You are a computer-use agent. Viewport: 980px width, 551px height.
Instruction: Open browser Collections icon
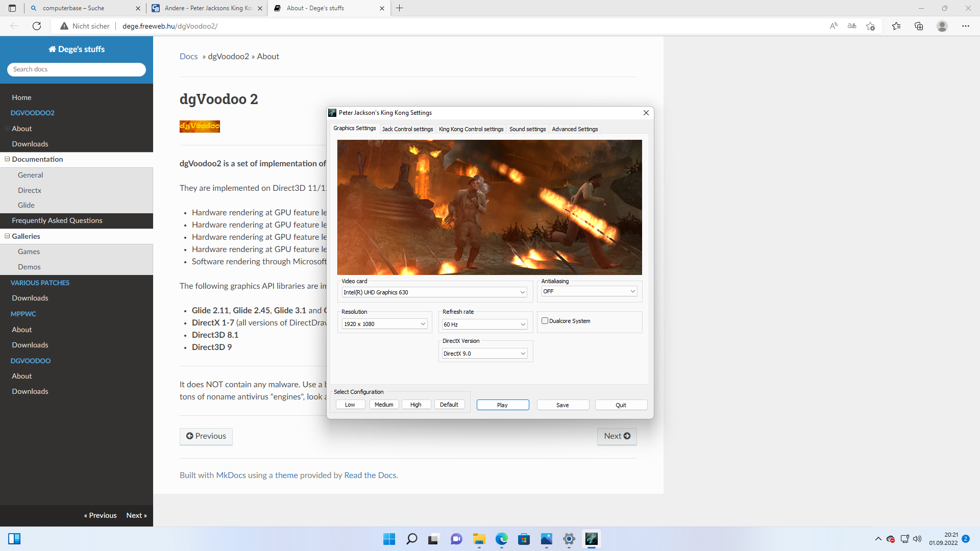tap(919, 26)
